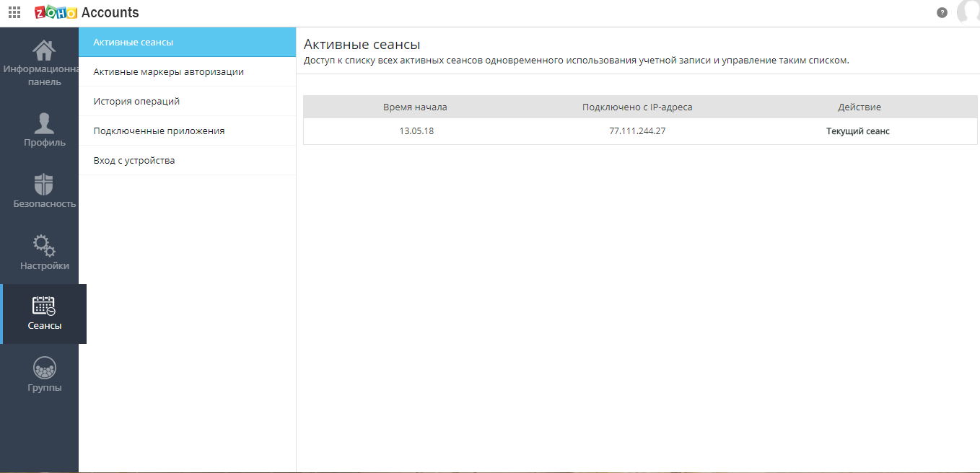980x473 pixels.
Task: Click the Безопасность shield icon
Action: pos(44,185)
